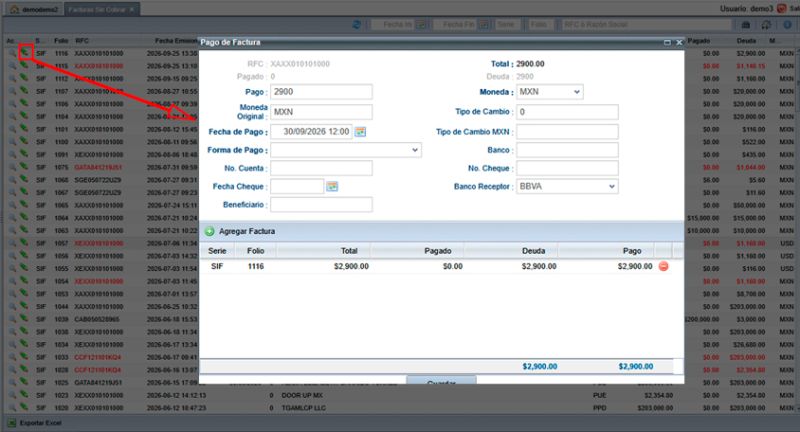Click the Fecha Emisión column header in background
This screenshot has width=800, height=432.
(x=176, y=40)
